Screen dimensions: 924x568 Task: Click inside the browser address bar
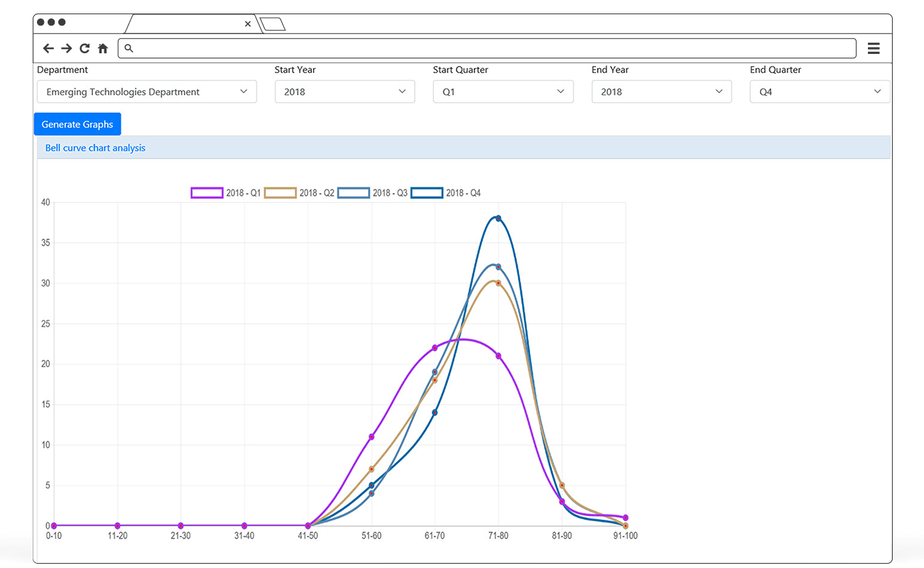[490, 48]
